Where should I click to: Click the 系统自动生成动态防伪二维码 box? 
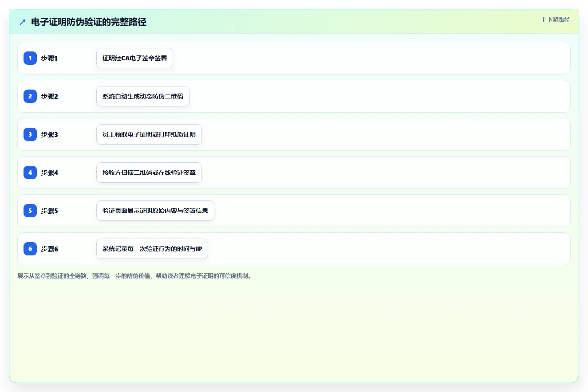[143, 96]
